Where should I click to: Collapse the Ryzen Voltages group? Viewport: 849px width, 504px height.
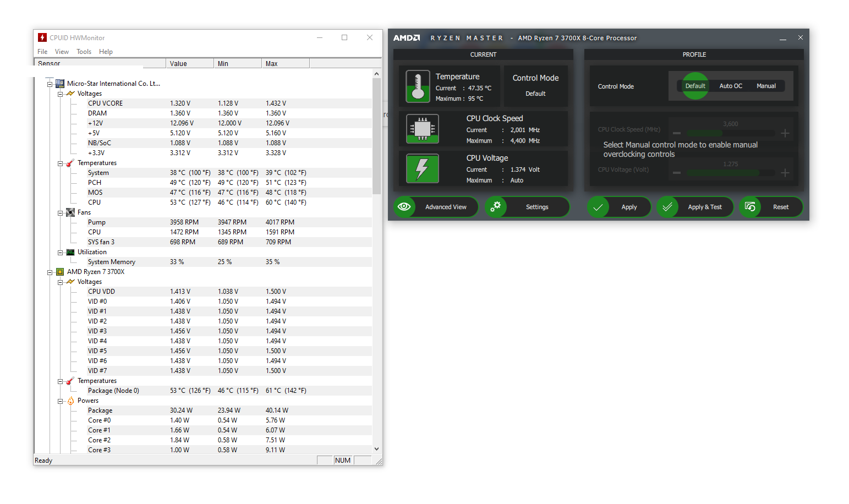pyautogui.click(x=60, y=282)
